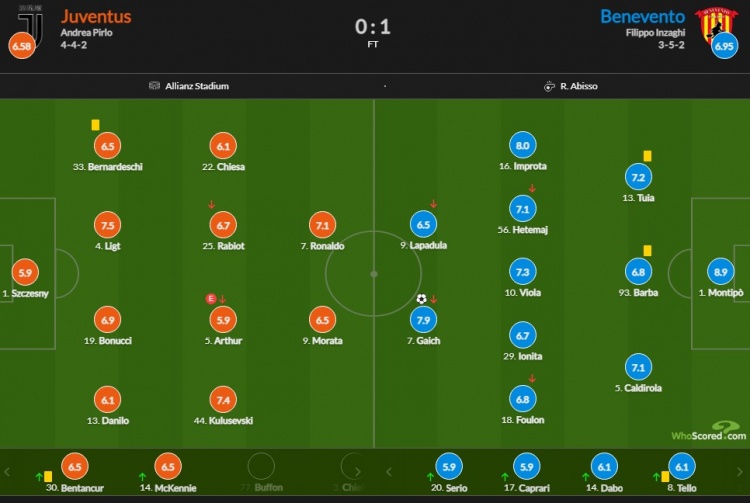Click Juventus team rating 6.58 badge
This screenshot has height=503, width=750.
click(x=20, y=45)
